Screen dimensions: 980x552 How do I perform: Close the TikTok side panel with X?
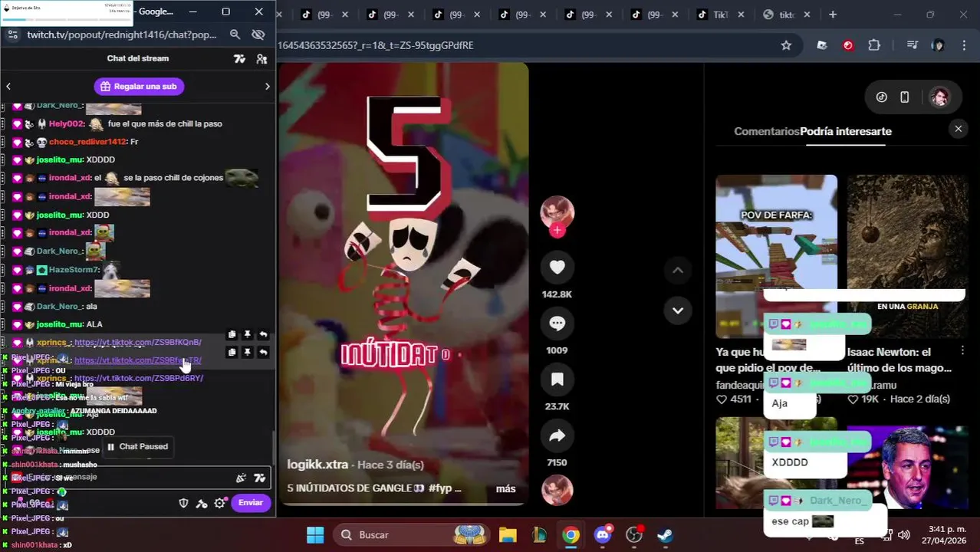click(x=958, y=129)
